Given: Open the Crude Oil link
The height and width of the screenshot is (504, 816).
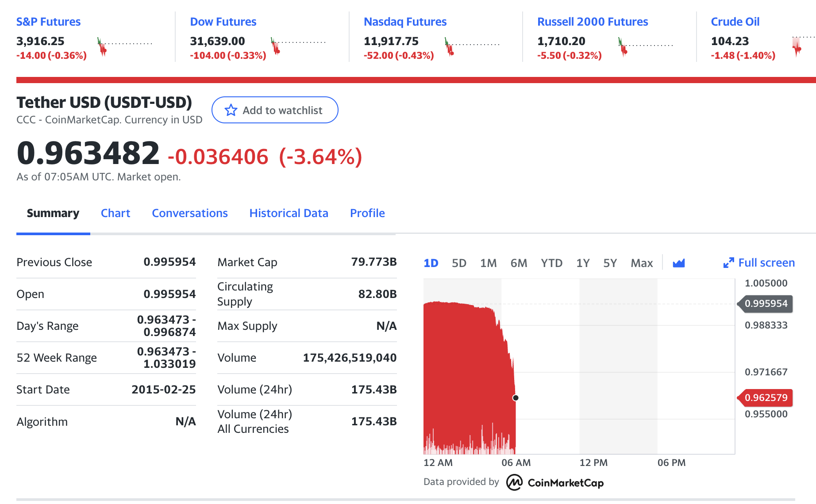Looking at the screenshot, I should coord(735,22).
